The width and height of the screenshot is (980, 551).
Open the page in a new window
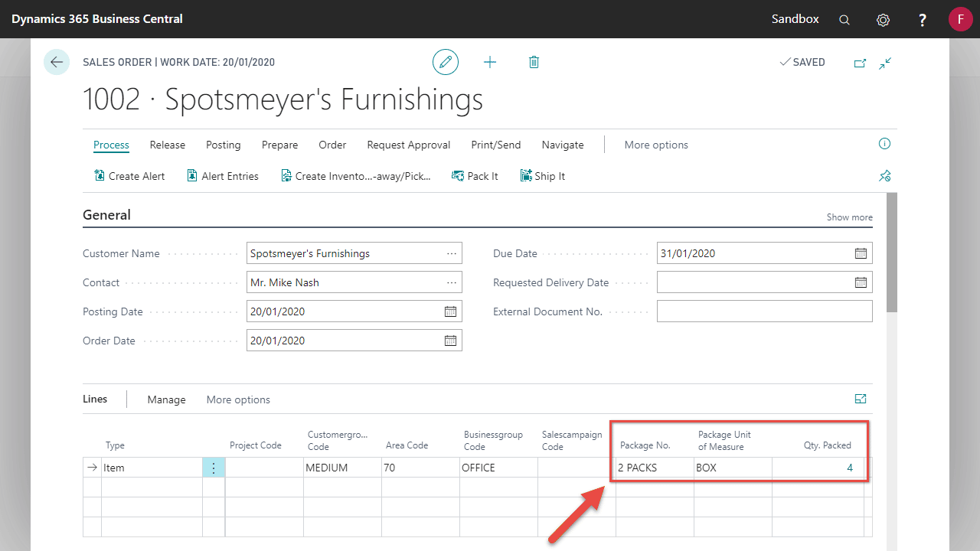click(860, 63)
